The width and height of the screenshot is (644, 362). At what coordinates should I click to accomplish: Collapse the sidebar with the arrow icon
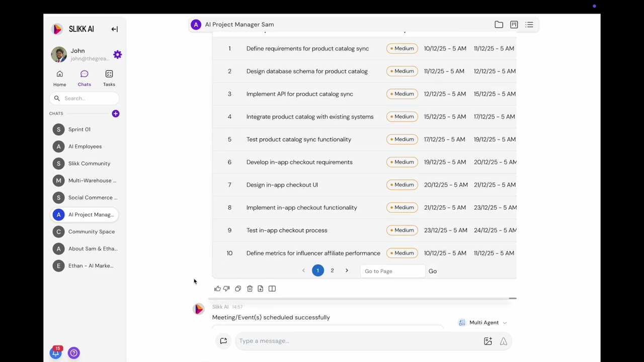point(115,29)
